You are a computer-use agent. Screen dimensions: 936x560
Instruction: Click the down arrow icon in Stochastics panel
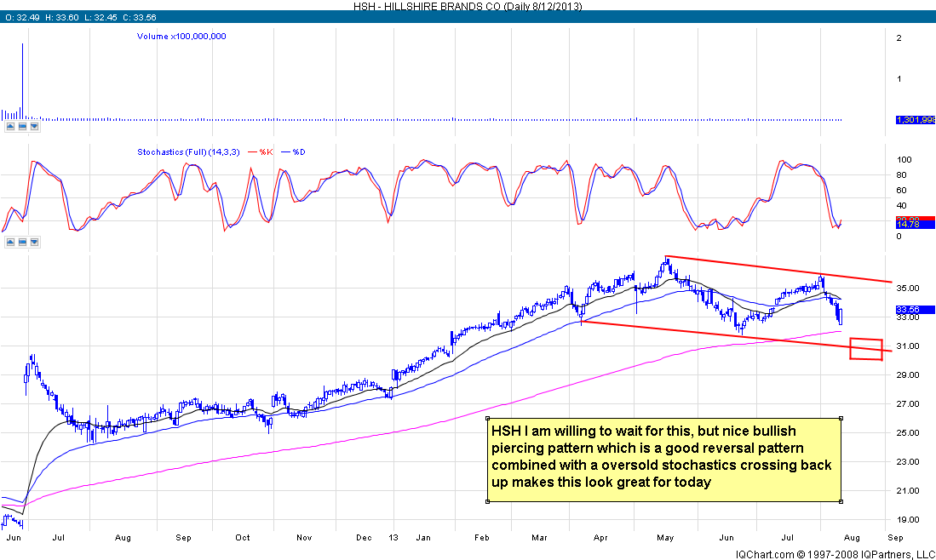34,242
